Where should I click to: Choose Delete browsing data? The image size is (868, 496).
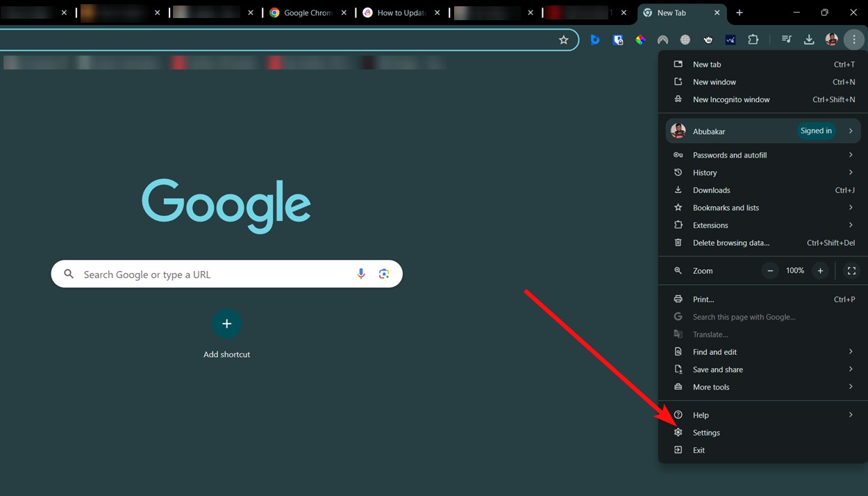731,242
